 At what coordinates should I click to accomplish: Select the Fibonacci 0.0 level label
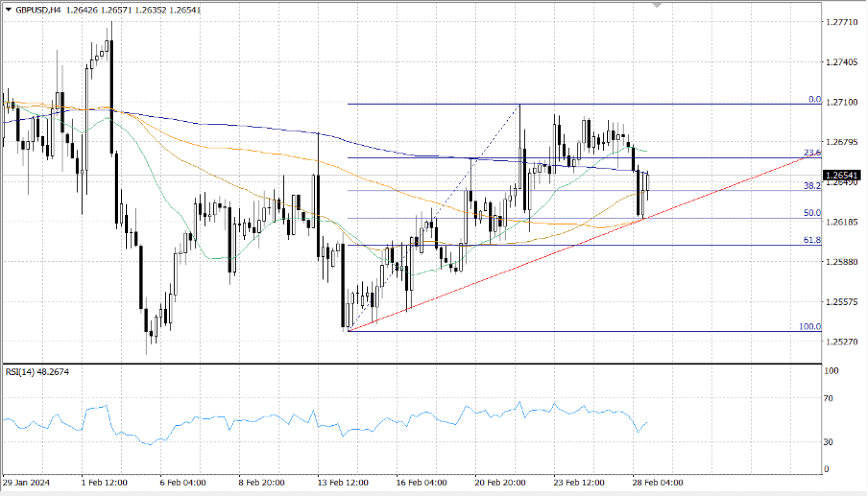point(815,99)
